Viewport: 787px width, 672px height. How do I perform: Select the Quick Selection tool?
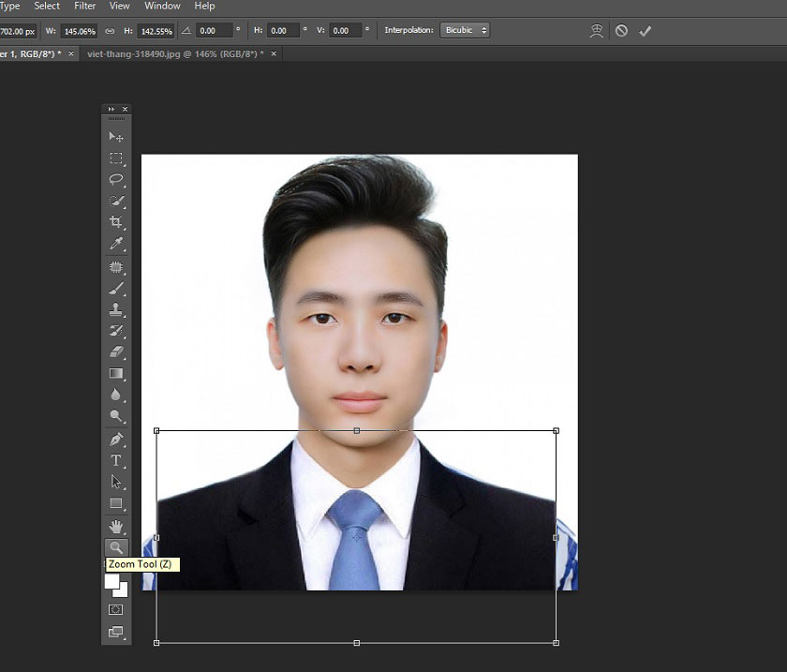point(116,201)
